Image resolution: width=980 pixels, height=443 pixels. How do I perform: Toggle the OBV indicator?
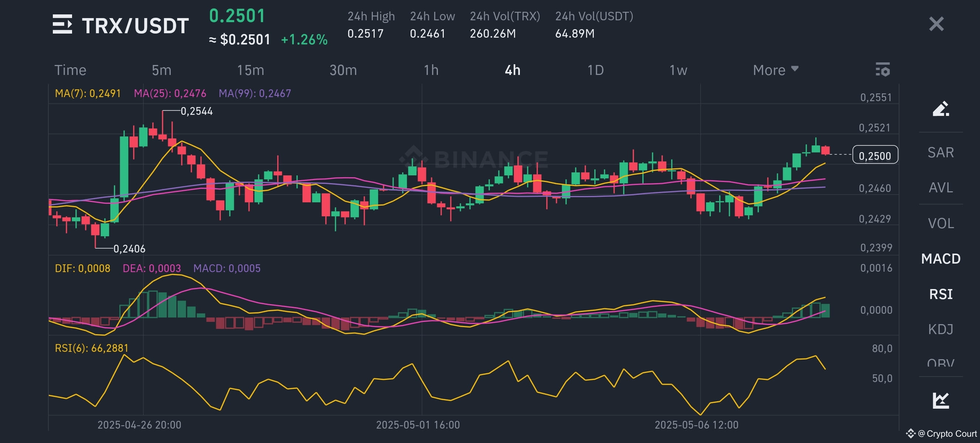coord(940,363)
